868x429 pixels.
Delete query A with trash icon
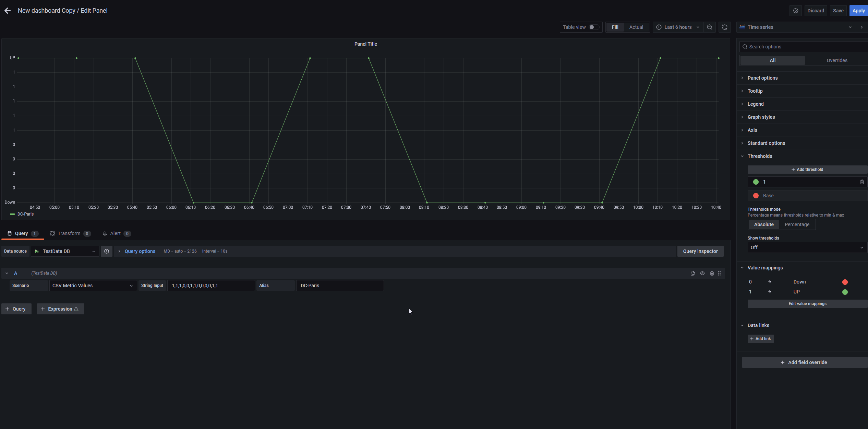[x=712, y=273]
